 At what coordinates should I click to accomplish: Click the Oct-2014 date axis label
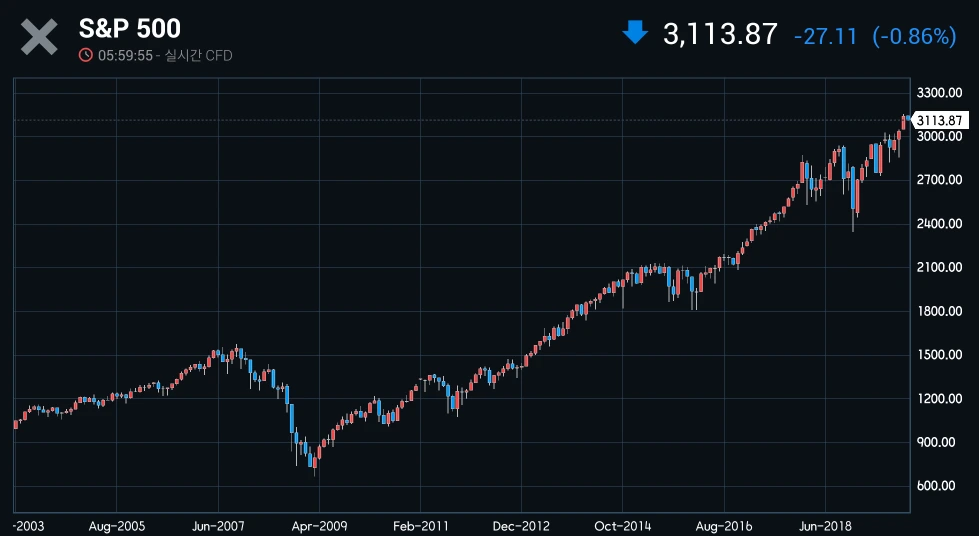622,526
